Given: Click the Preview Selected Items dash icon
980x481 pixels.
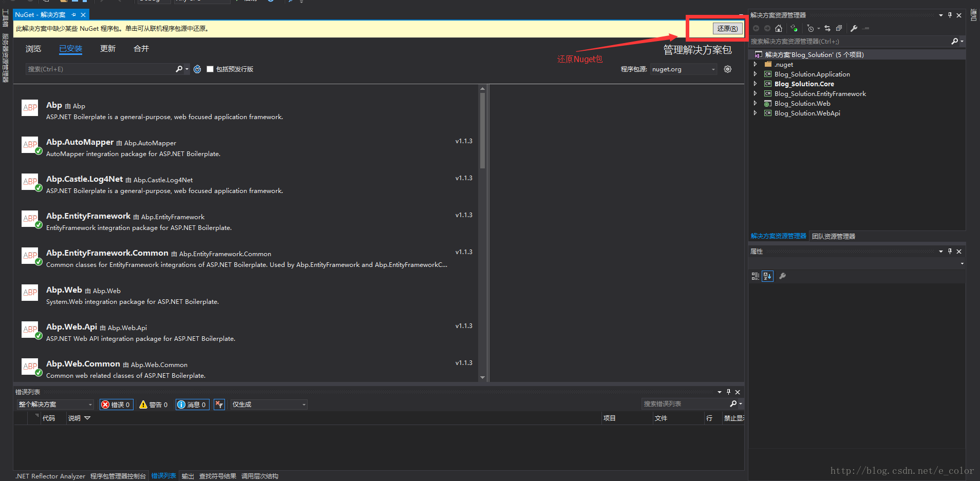Looking at the screenshot, I should pyautogui.click(x=866, y=28).
